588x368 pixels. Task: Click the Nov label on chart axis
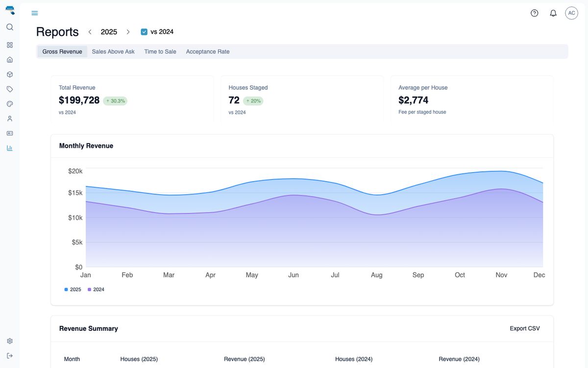501,275
